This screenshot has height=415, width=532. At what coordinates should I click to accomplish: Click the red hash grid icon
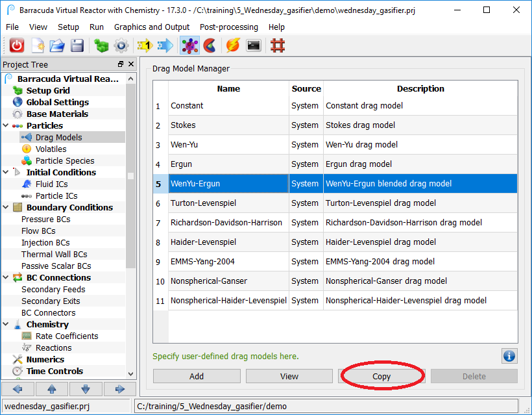278,45
